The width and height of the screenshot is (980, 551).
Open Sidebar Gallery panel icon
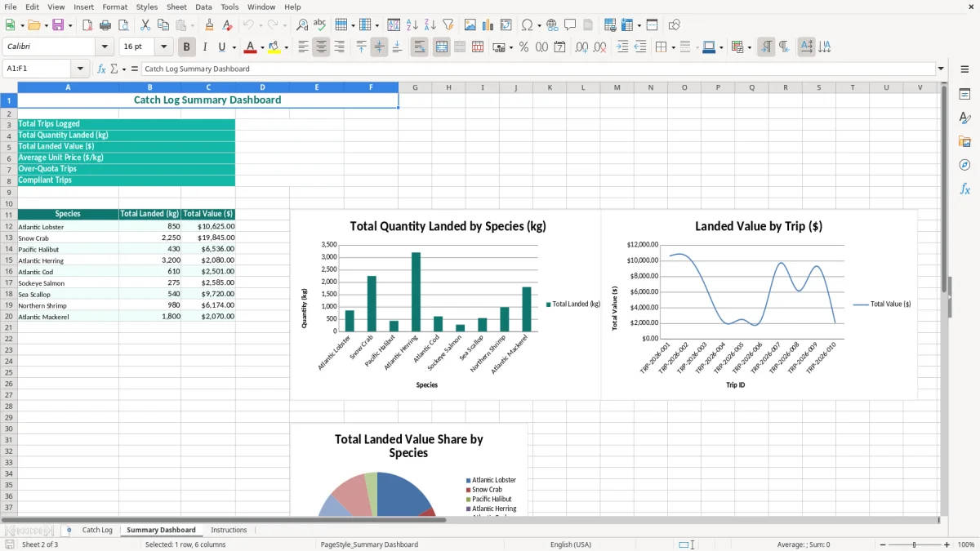click(964, 142)
